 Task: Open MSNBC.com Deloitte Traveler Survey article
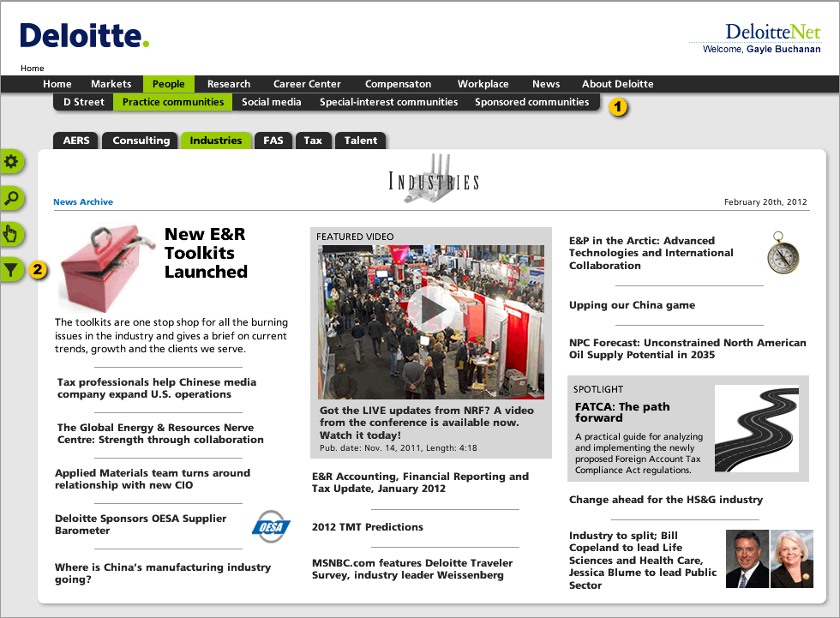(412, 569)
